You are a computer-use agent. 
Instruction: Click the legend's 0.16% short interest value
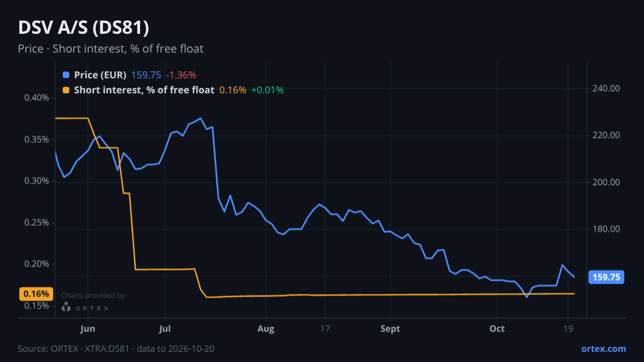(233, 90)
